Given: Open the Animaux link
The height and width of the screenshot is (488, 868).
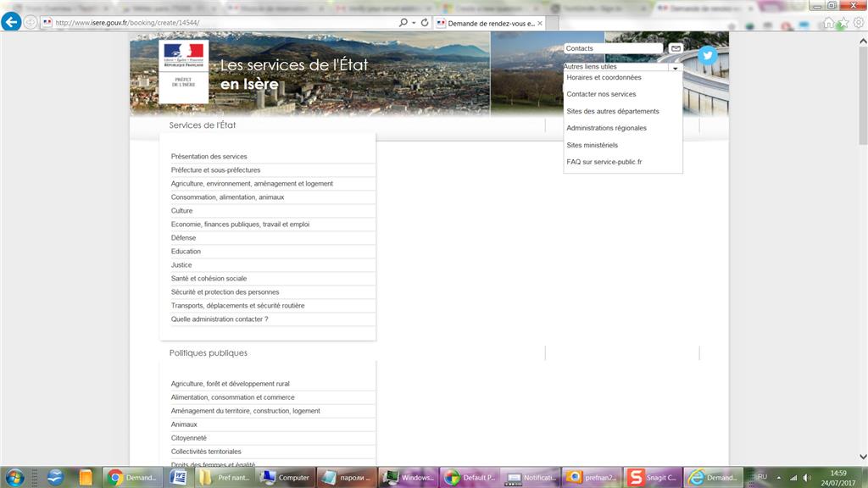Looking at the screenshot, I should [x=184, y=424].
